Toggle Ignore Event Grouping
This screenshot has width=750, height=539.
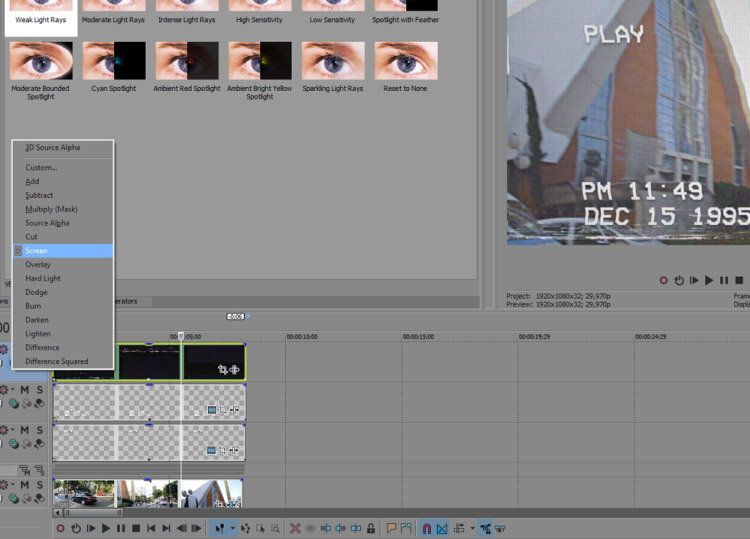[x=500, y=528]
